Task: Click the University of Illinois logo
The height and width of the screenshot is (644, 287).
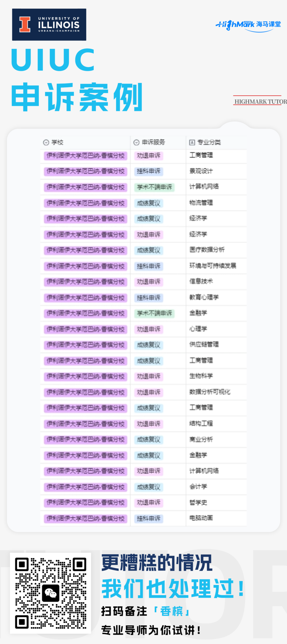Action: (x=49, y=25)
